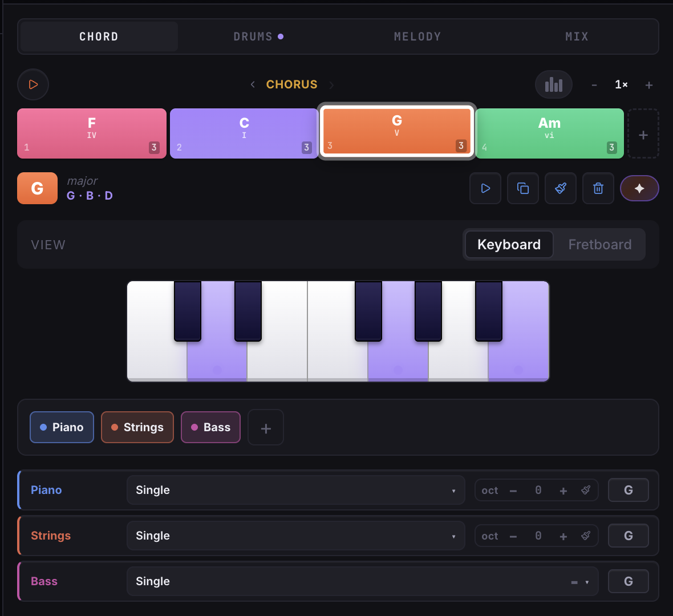The image size is (673, 616).
Task: Toggle the Strings instrument chip
Action: [x=137, y=427]
